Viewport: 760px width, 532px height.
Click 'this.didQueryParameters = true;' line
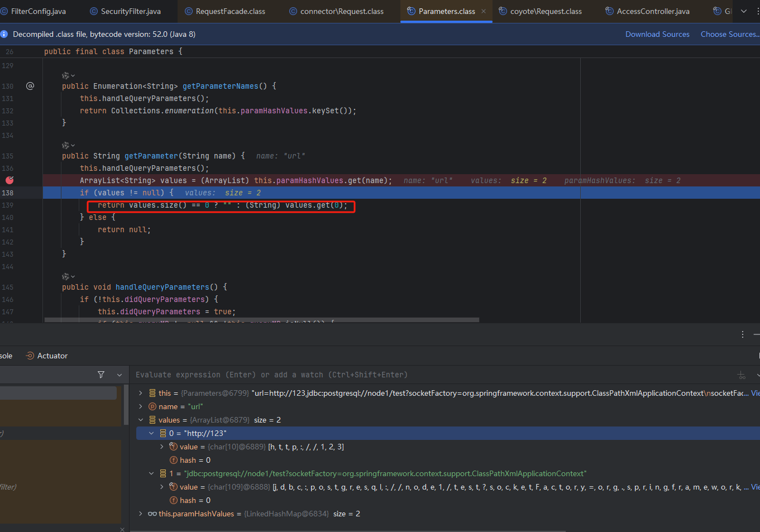(166, 311)
